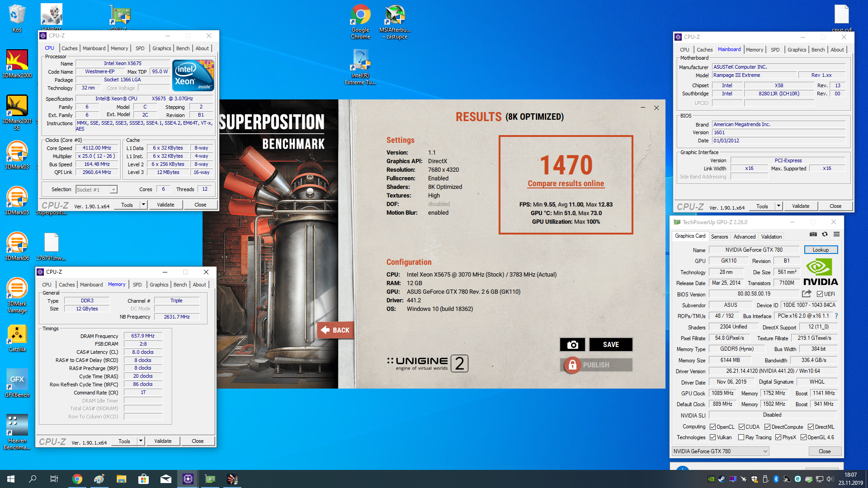Select the MSIAfterburner desktop shortcut

(396, 22)
